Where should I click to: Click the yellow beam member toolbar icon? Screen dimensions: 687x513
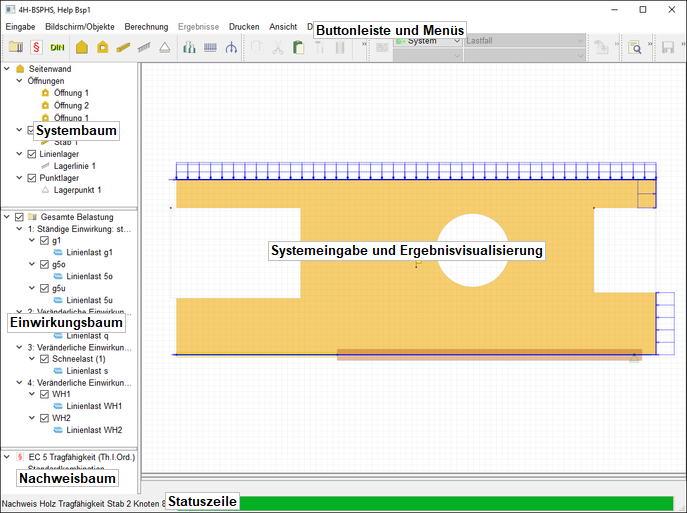pyautogui.click(x=124, y=47)
